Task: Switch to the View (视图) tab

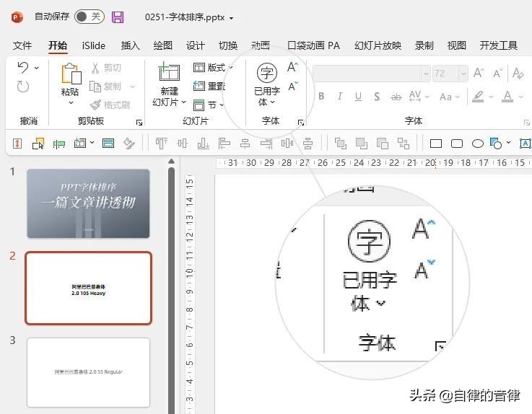Action: (457, 45)
